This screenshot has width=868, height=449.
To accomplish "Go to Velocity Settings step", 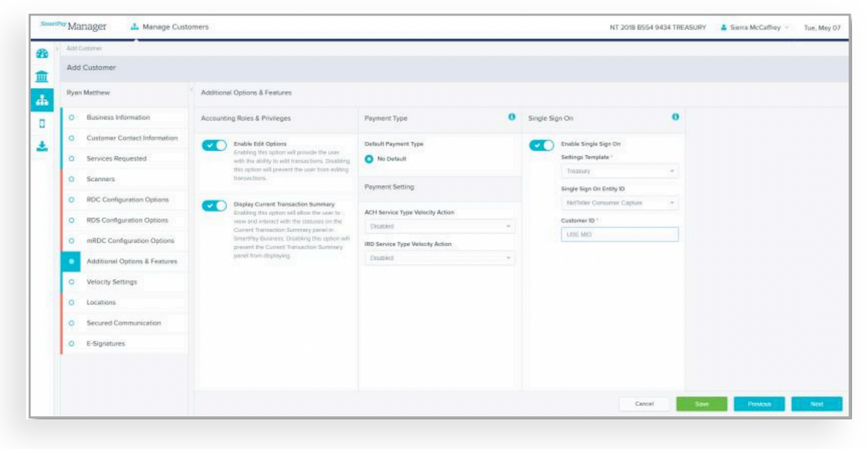I will point(112,282).
